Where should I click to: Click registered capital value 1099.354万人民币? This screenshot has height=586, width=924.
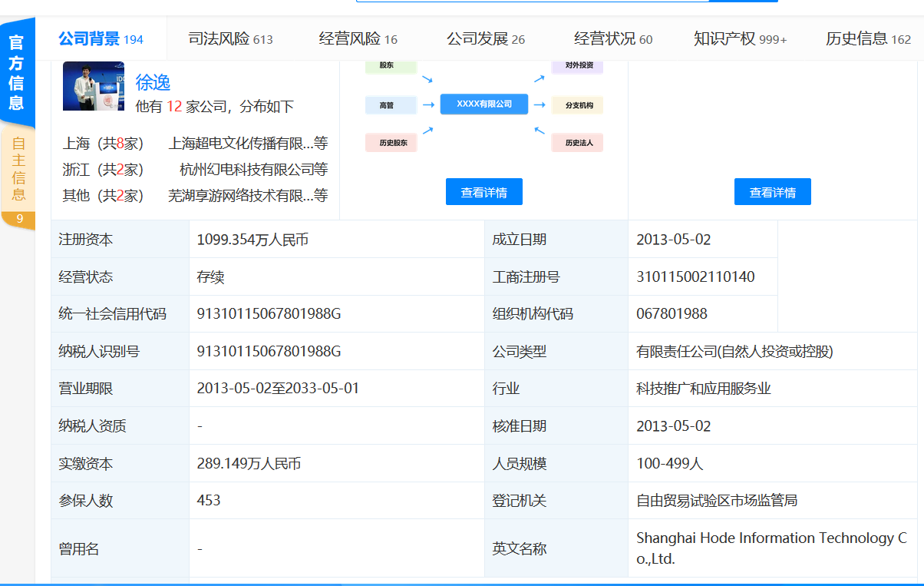point(252,240)
